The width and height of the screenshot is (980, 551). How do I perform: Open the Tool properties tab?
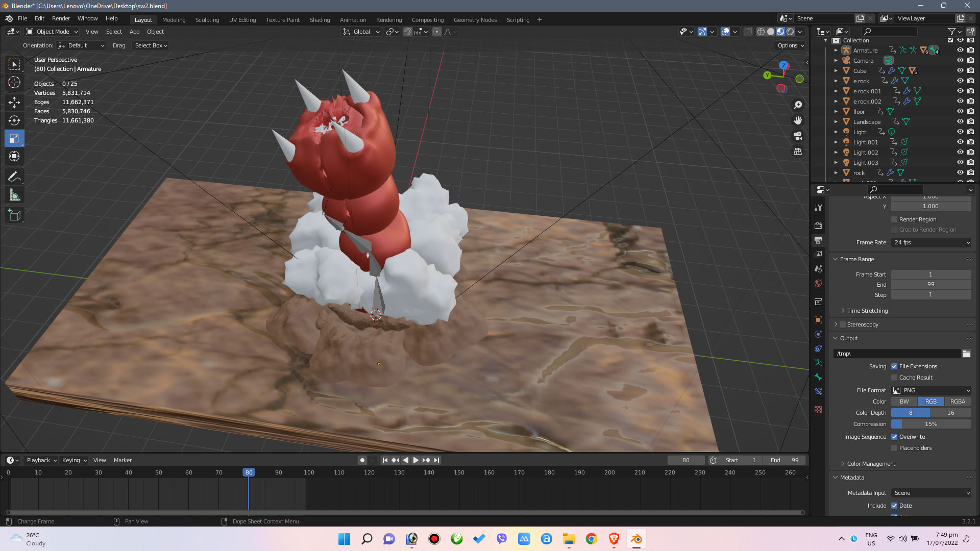(818, 208)
